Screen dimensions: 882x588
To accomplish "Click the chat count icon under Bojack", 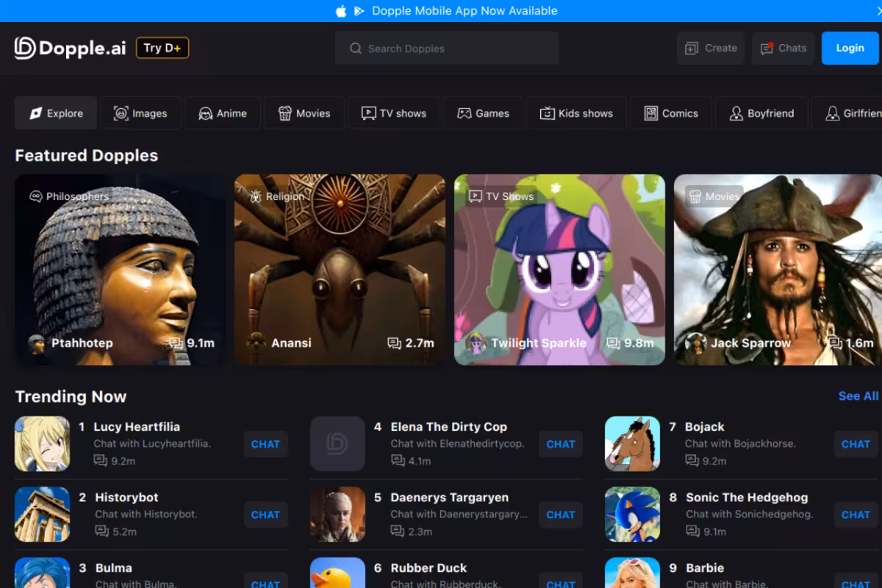I will [x=692, y=461].
